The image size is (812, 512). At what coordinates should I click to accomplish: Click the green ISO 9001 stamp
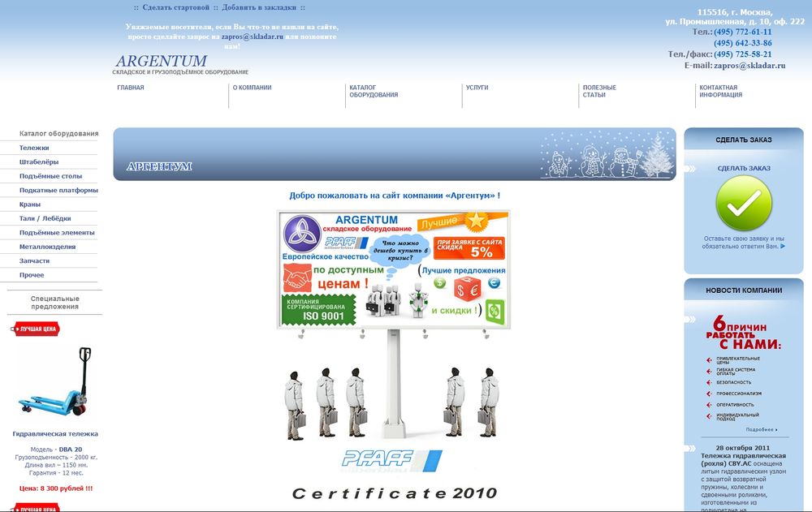(x=318, y=310)
